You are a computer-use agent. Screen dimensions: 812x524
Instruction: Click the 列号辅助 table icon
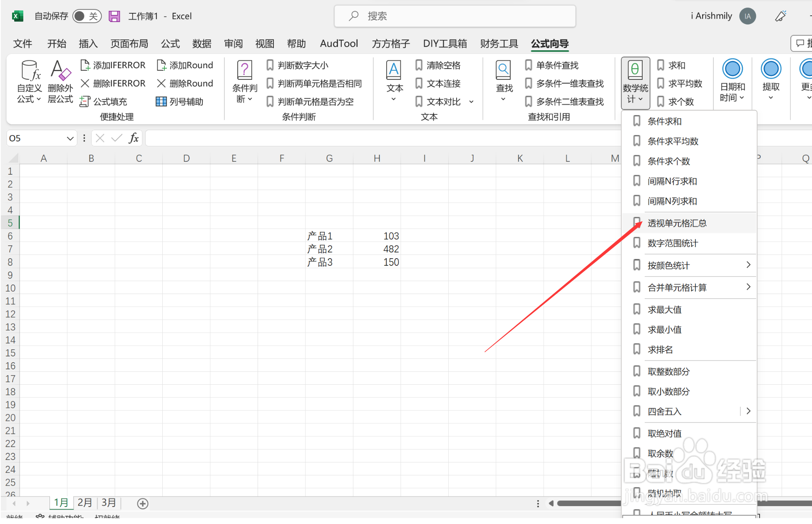(161, 102)
